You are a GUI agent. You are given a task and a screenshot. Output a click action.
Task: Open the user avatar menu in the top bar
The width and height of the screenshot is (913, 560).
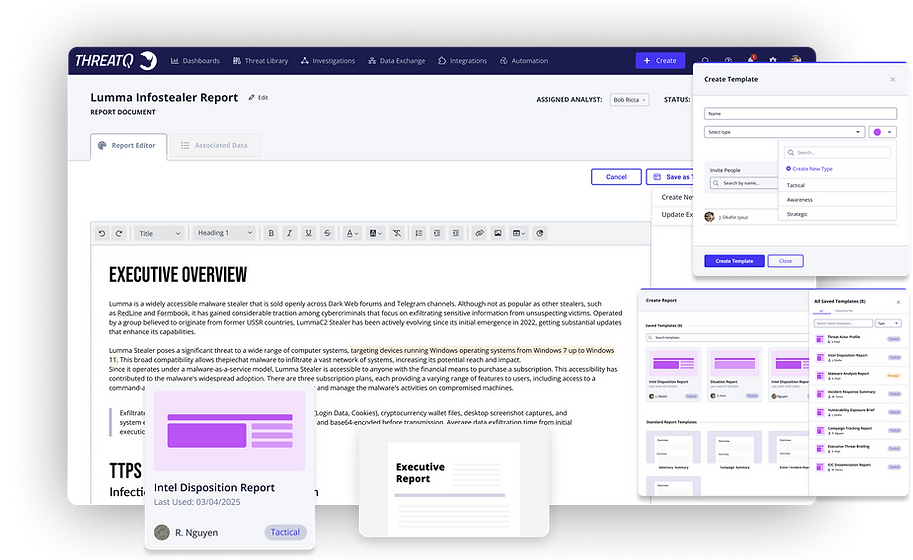795,60
